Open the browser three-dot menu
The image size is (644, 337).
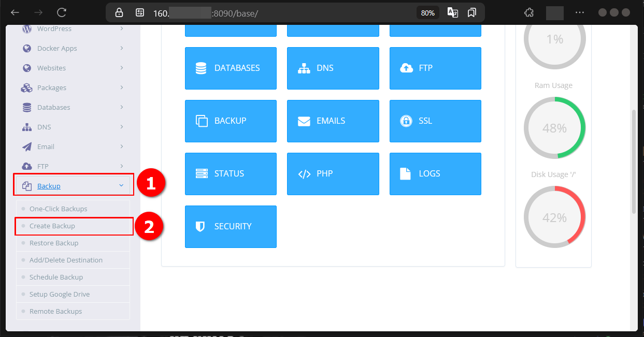(x=580, y=13)
